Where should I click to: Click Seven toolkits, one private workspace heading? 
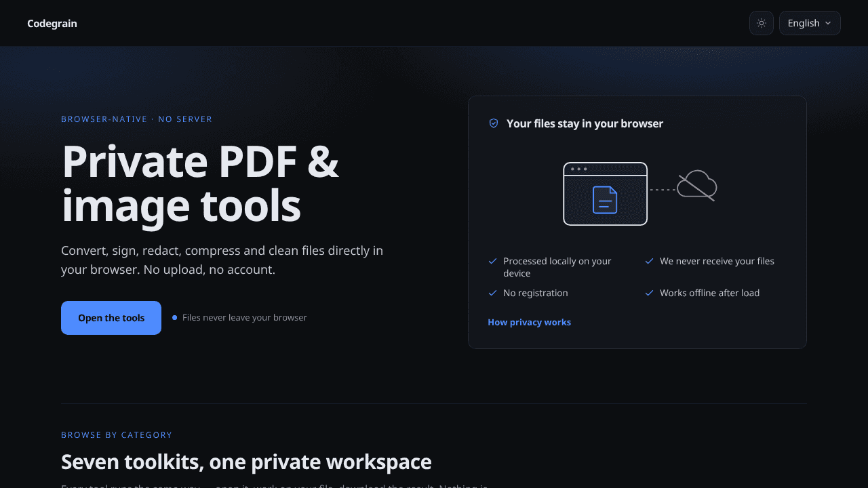click(x=246, y=462)
